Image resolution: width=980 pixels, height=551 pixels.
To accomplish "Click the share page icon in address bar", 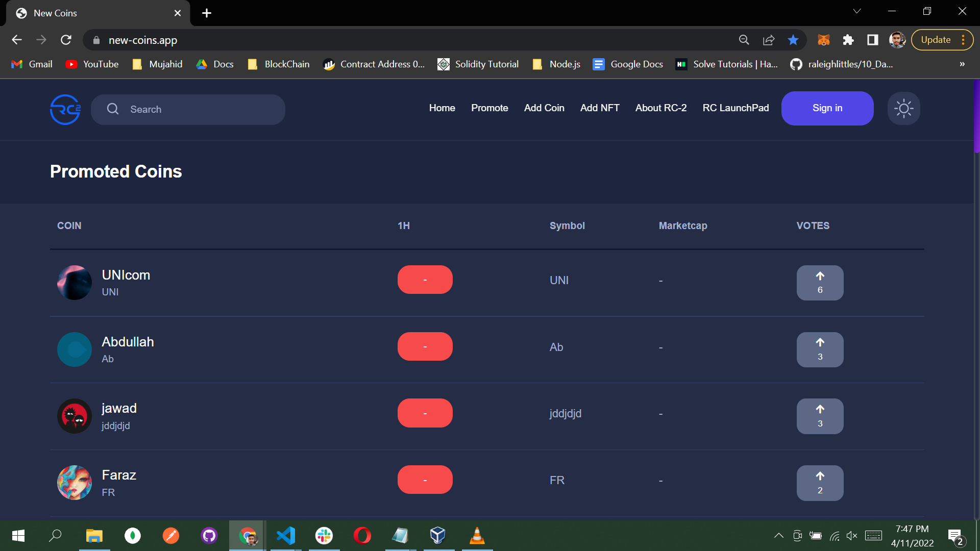I will coord(768,40).
